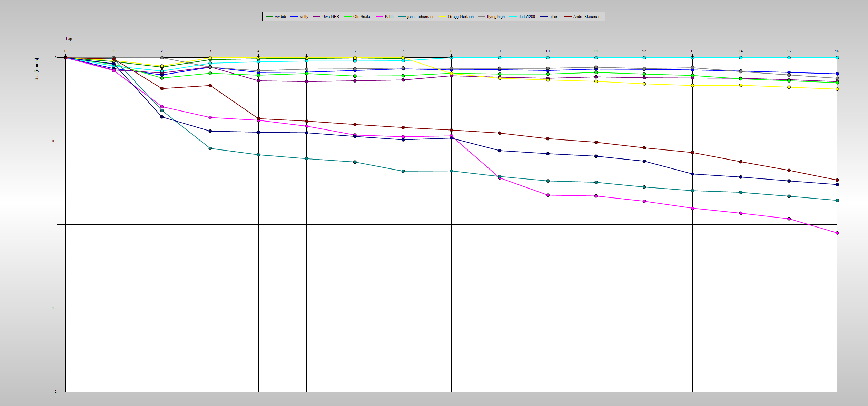Select flying high in the legend

(491, 17)
